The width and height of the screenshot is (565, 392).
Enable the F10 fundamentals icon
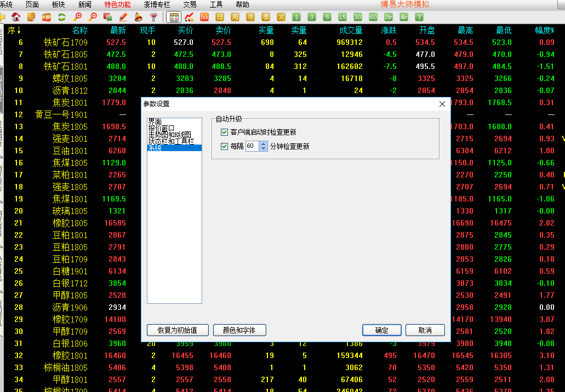click(46, 17)
